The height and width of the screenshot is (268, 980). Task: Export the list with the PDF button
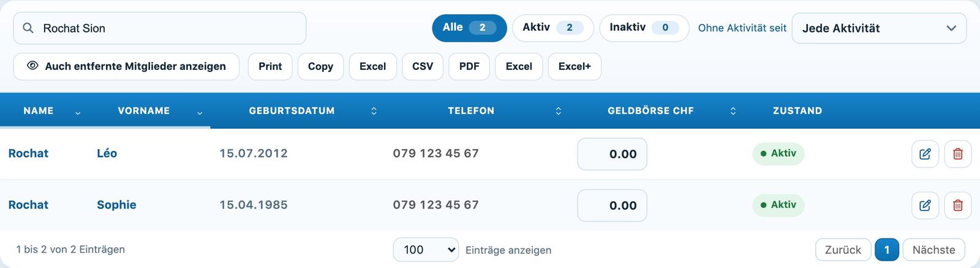tap(469, 66)
